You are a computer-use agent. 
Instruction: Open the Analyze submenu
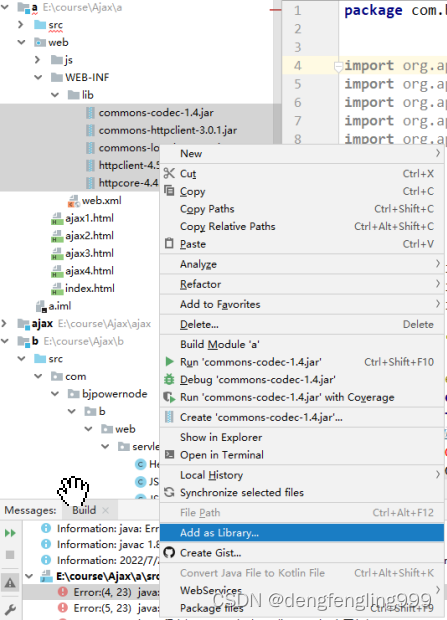pos(302,264)
